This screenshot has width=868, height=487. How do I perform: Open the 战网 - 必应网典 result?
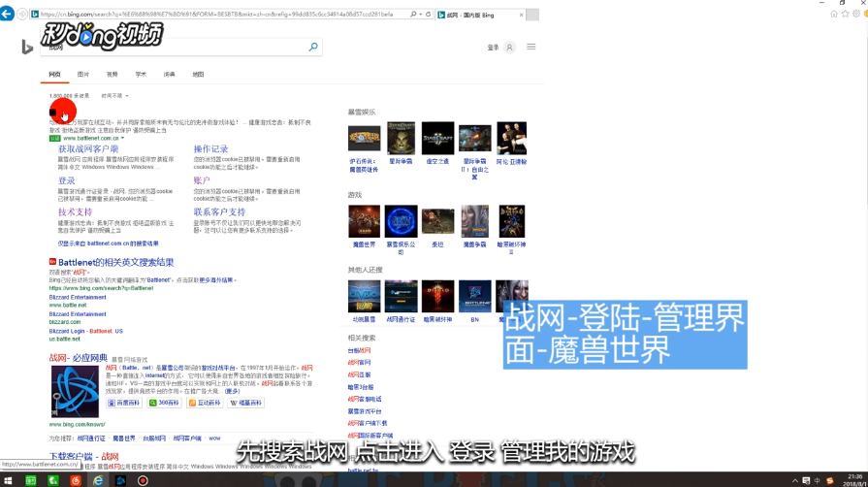pyautogui.click(x=78, y=358)
